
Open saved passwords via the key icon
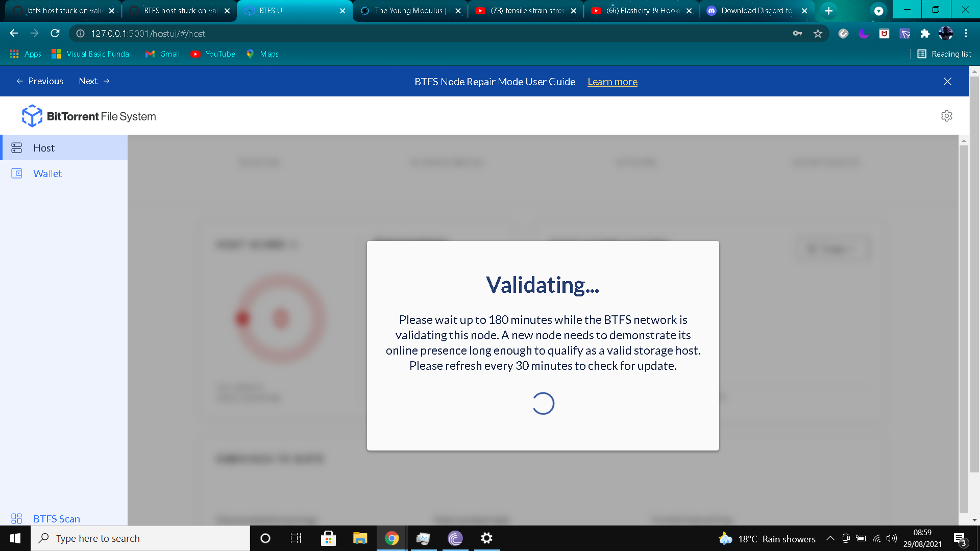click(x=797, y=33)
